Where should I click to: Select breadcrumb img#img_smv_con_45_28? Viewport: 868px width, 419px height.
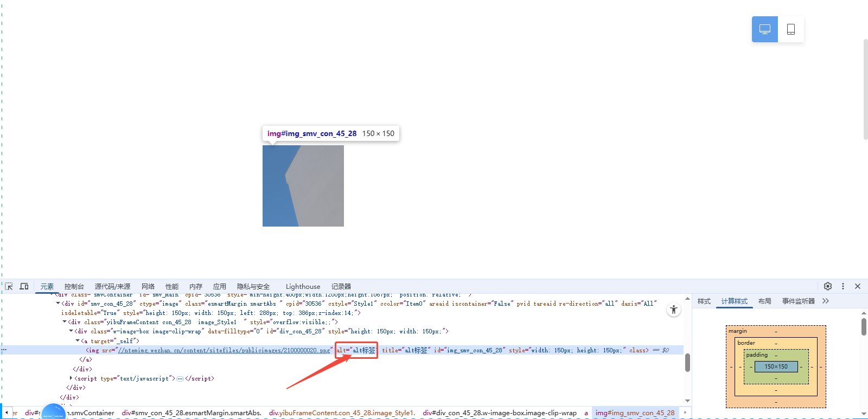point(635,413)
